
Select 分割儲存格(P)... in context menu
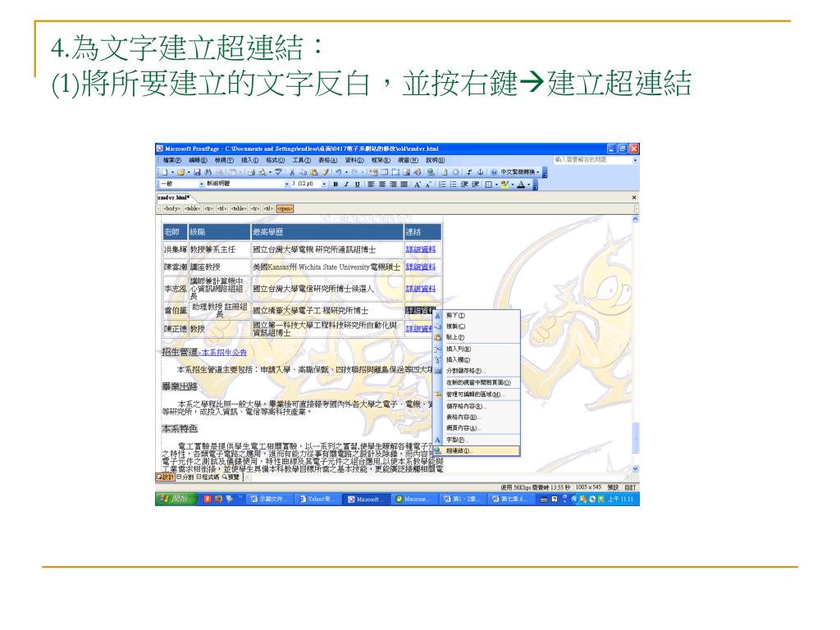click(477, 371)
